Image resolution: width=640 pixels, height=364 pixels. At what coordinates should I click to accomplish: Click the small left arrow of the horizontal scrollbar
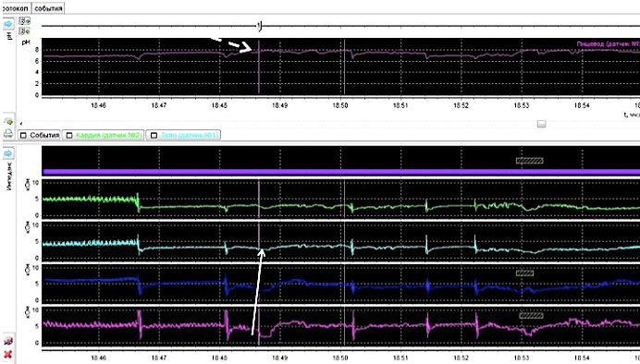click(x=21, y=124)
